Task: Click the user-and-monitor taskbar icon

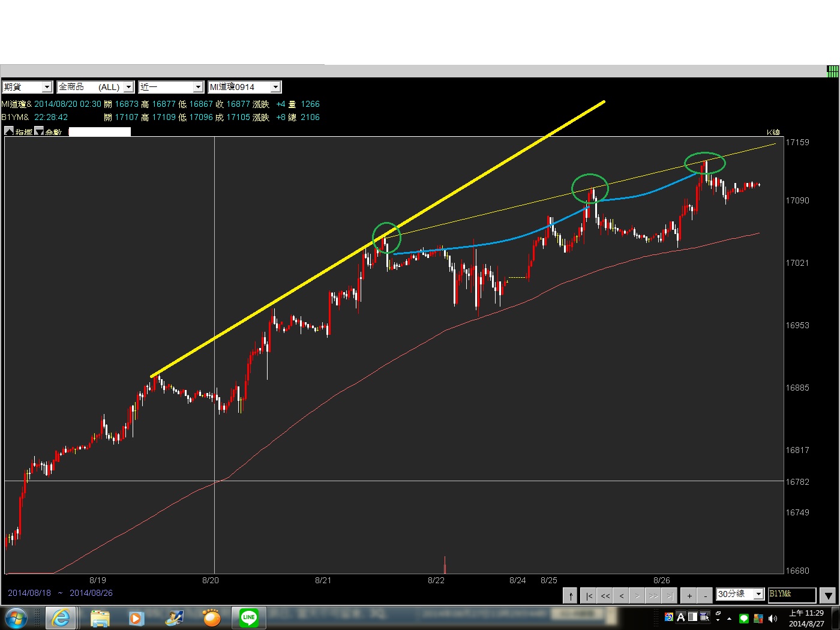Action: [175, 617]
